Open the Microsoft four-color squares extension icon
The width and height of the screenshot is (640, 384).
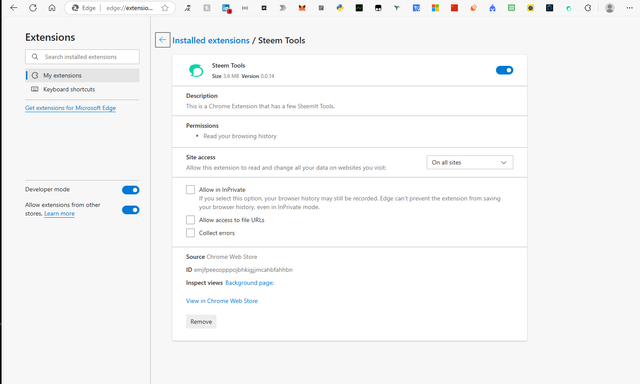pyautogui.click(x=435, y=8)
